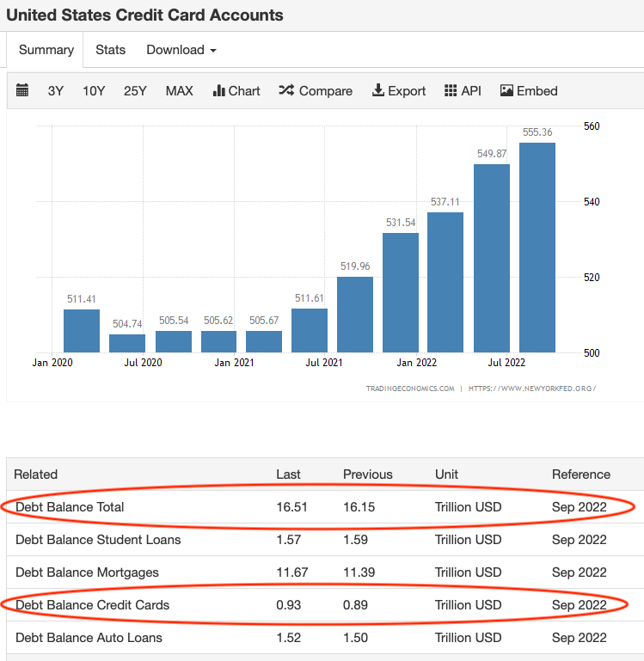Viewport: 644px width, 661px height.
Task: Expand the Download dropdown menu
Action: pos(181,50)
